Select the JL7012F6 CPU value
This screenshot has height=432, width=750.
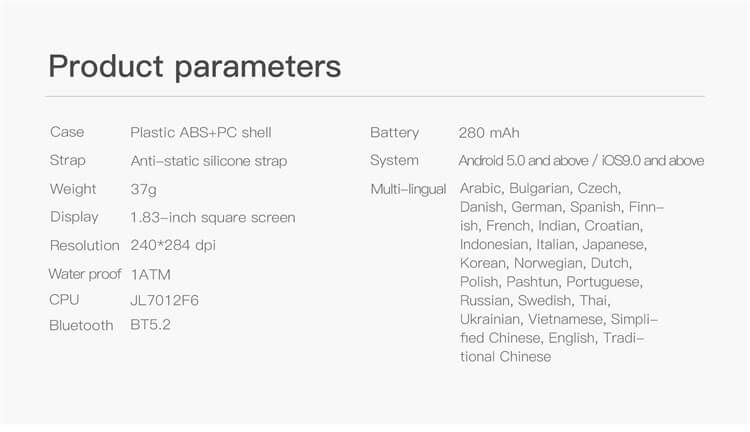(165, 300)
